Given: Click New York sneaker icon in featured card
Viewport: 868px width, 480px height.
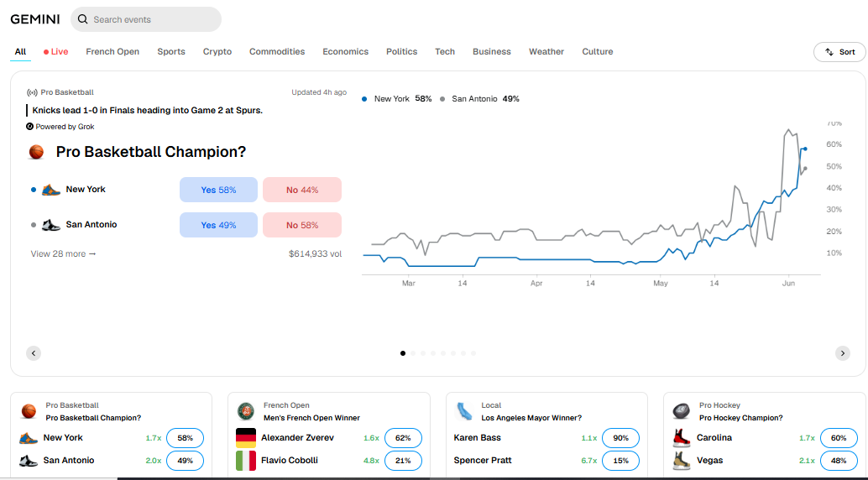Looking at the screenshot, I should click(x=51, y=190).
